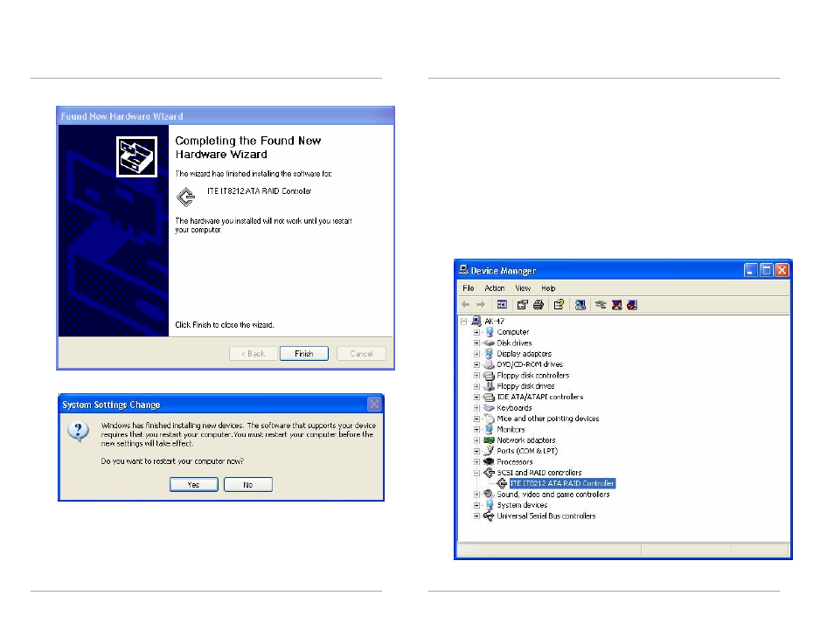Click the Back arrow in Device Manager toolbar

465,305
